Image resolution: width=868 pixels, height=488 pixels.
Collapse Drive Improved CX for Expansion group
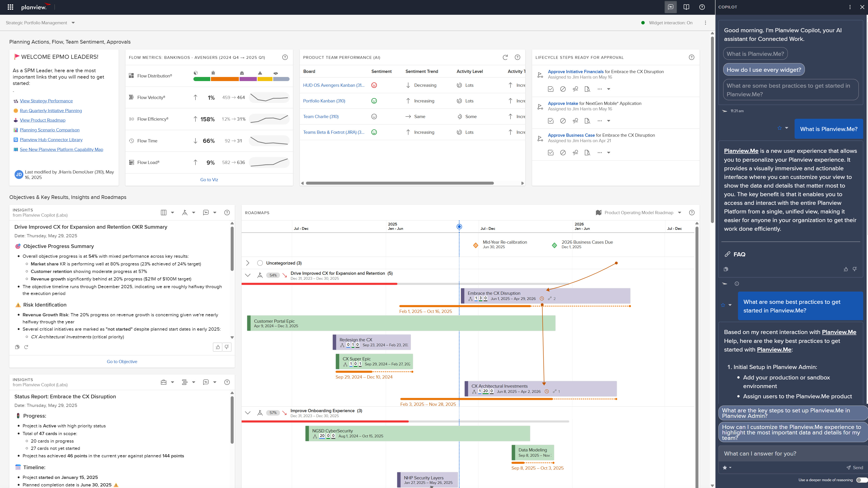coord(248,275)
